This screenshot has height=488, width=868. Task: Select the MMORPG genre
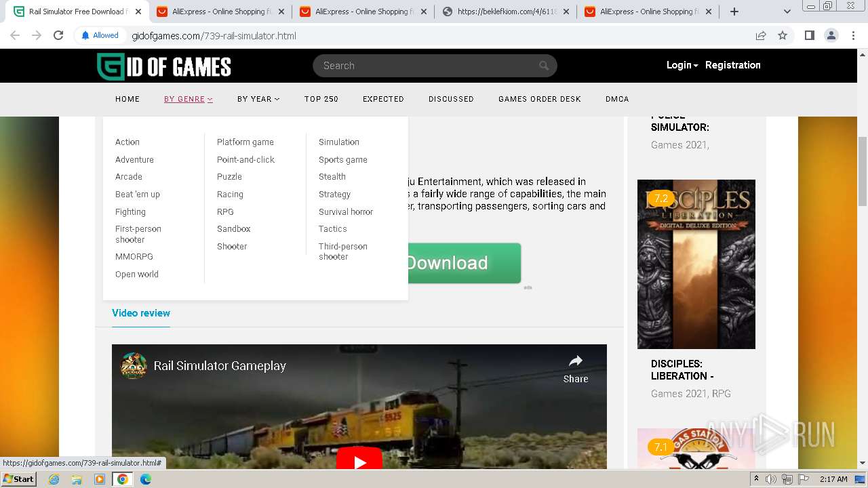coord(134,256)
